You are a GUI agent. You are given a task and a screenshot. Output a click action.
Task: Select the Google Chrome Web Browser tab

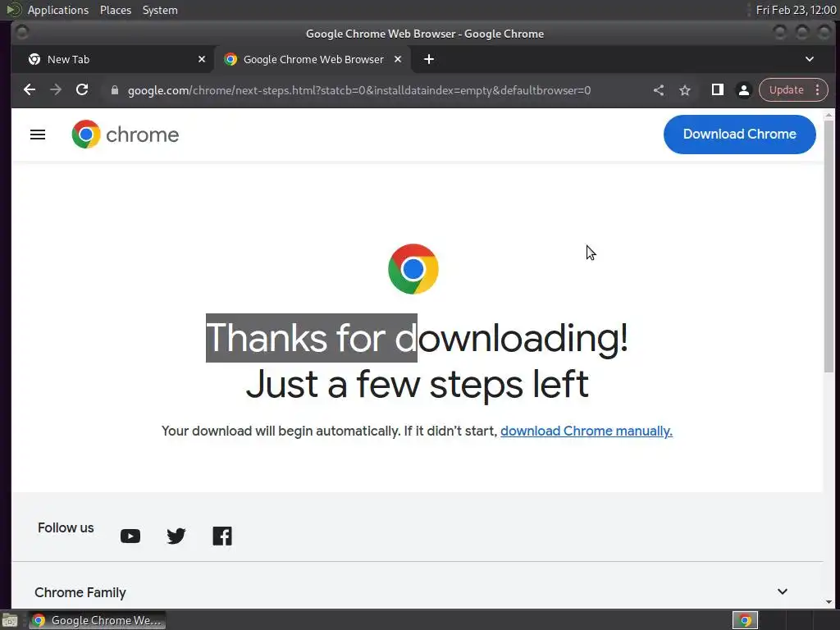(313, 59)
